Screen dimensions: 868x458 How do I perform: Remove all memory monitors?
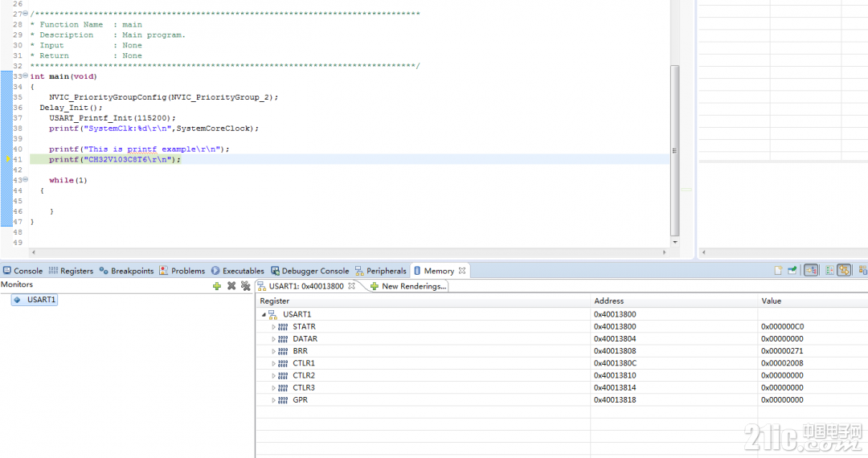pos(246,286)
